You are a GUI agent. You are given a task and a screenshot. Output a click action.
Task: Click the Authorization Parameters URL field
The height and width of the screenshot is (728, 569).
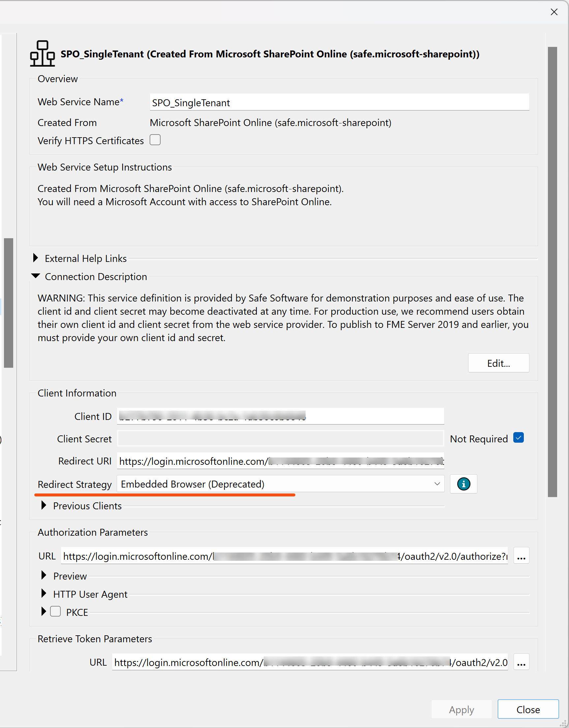click(x=284, y=556)
